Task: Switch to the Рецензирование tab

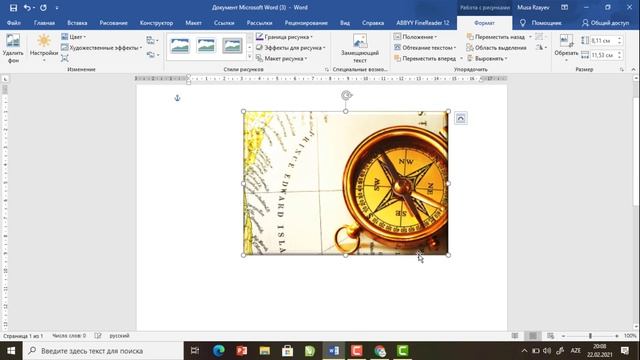Action: tap(306, 23)
